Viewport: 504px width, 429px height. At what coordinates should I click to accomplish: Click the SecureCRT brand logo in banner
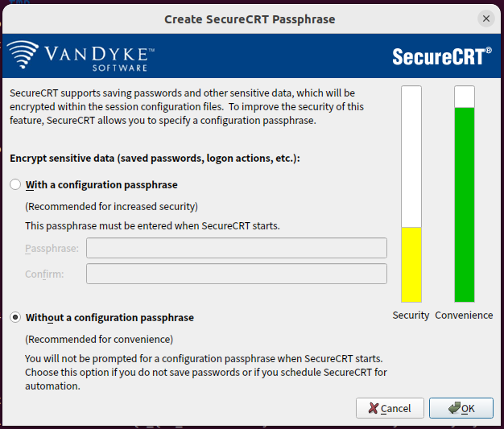point(442,56)
